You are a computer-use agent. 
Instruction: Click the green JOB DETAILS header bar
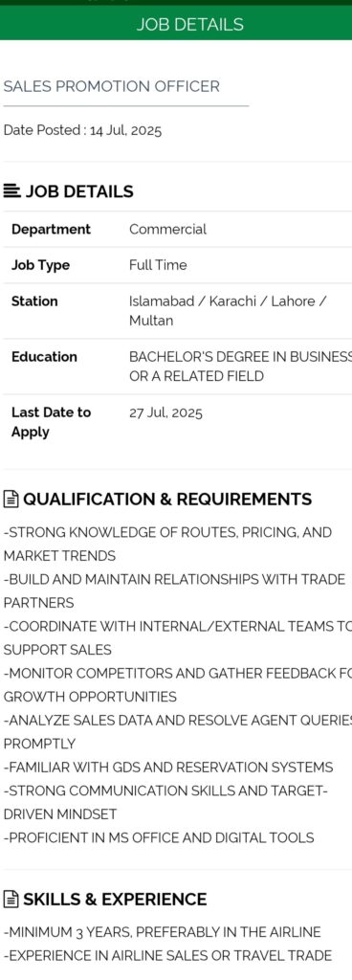pyautogui.click(x=176, y=24)
